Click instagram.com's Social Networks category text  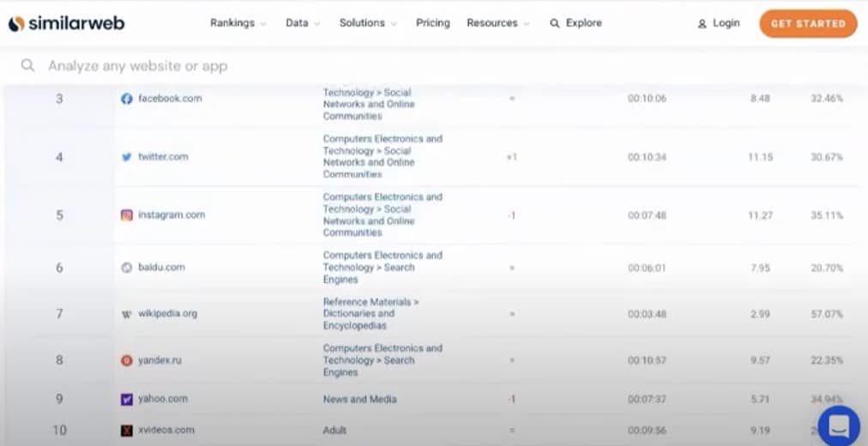[383, 214]
